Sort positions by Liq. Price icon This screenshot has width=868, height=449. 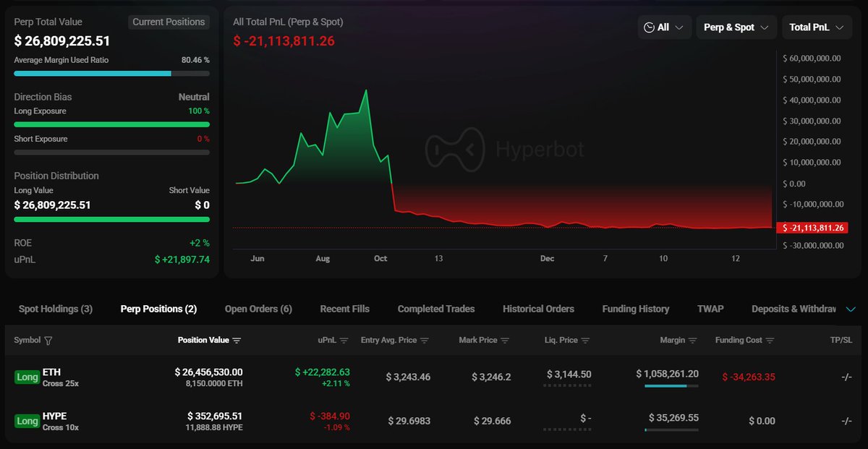click(x=585, y=341)
